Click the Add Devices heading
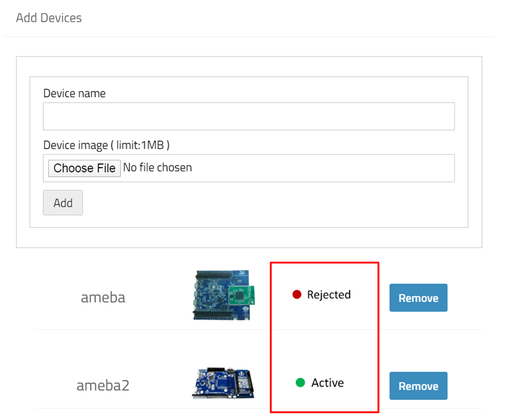Viewport: 505px width, 420px height. [49, 18]
